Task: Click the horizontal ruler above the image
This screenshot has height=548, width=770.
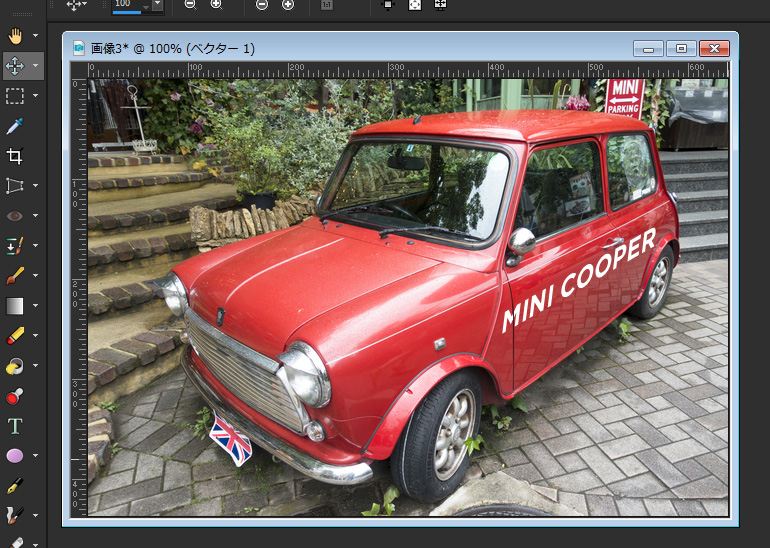Action: pos(408,70)
